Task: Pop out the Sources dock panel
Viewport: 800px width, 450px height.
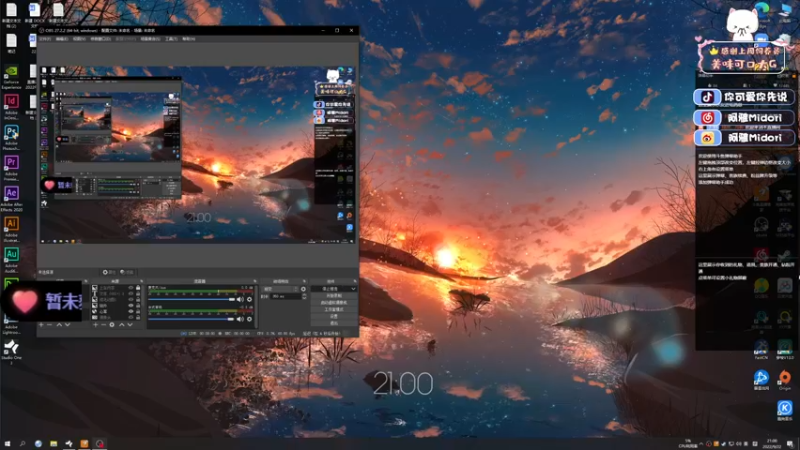Action: 141,281
